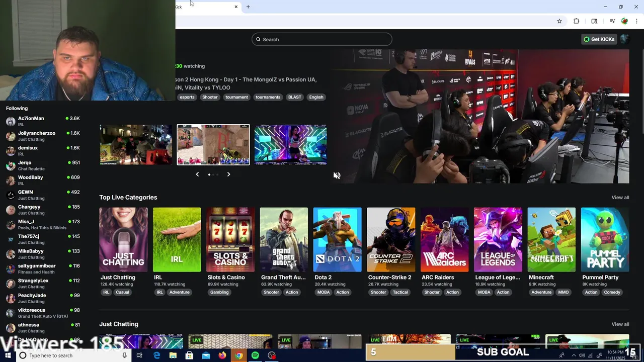Select the street IRL stream thumbnail

(x=136, y=145)
